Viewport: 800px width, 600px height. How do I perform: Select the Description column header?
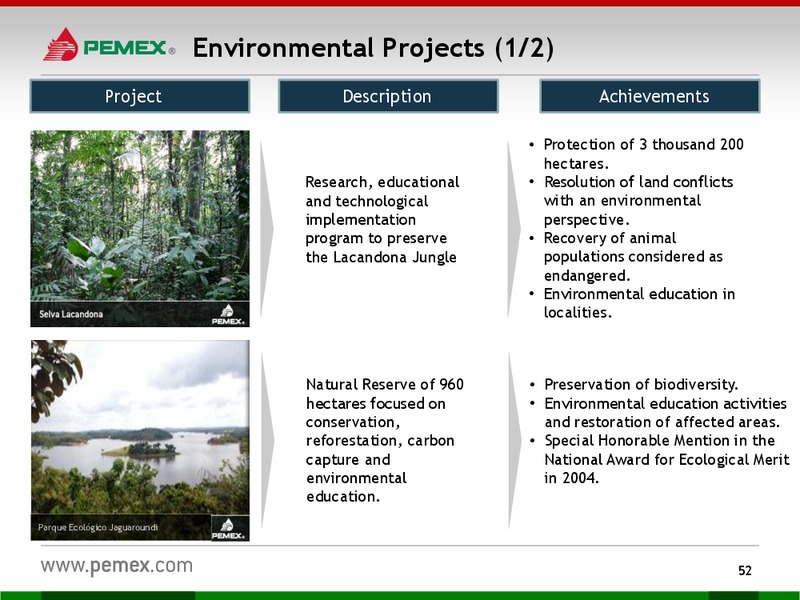tap(388, 96)
